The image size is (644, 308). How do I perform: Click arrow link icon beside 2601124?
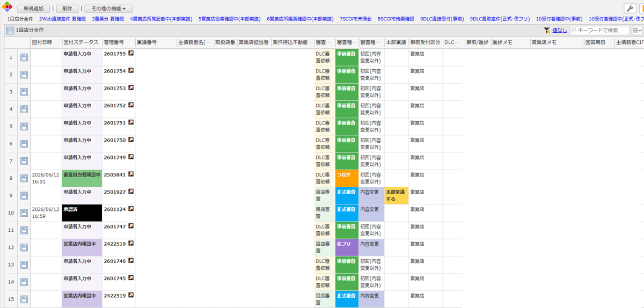pyautogui.click(x=130, y=209)
